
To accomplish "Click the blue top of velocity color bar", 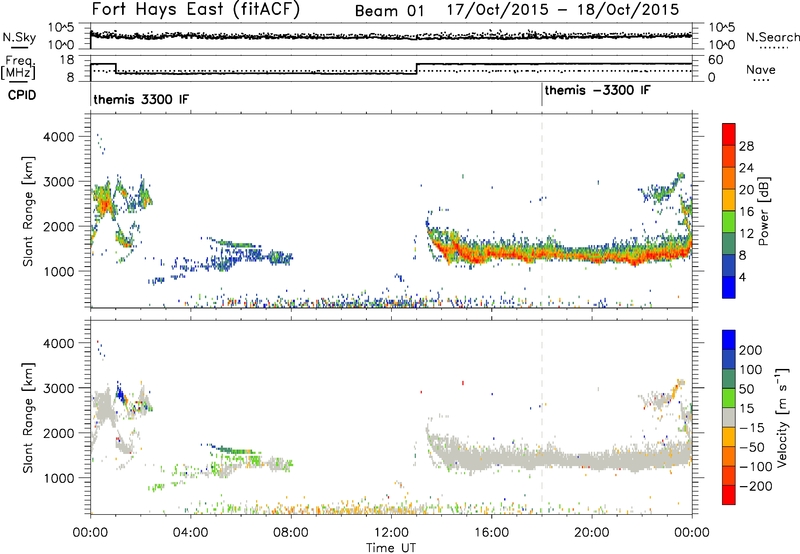I will pyautogui.click(x=729, y=340).
